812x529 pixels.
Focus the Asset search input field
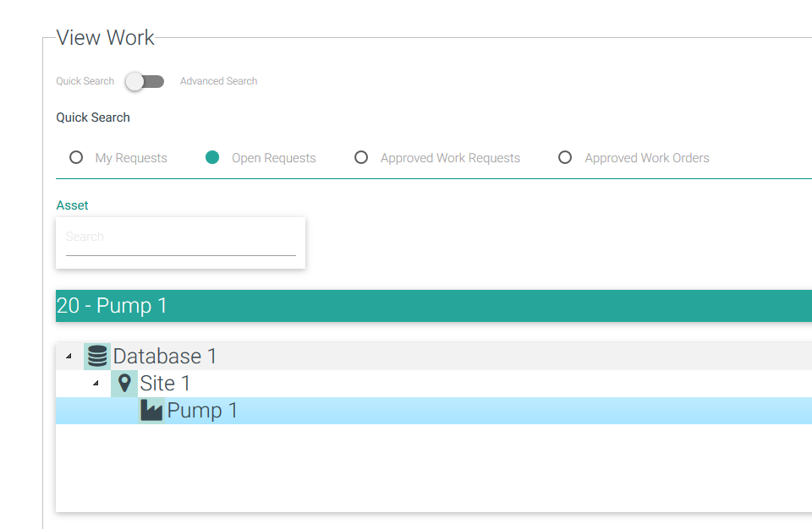point(180,237)
